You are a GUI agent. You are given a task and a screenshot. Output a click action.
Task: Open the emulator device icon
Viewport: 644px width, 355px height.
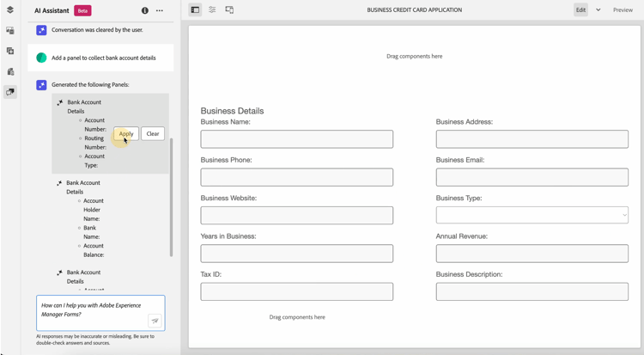(229, 9)
